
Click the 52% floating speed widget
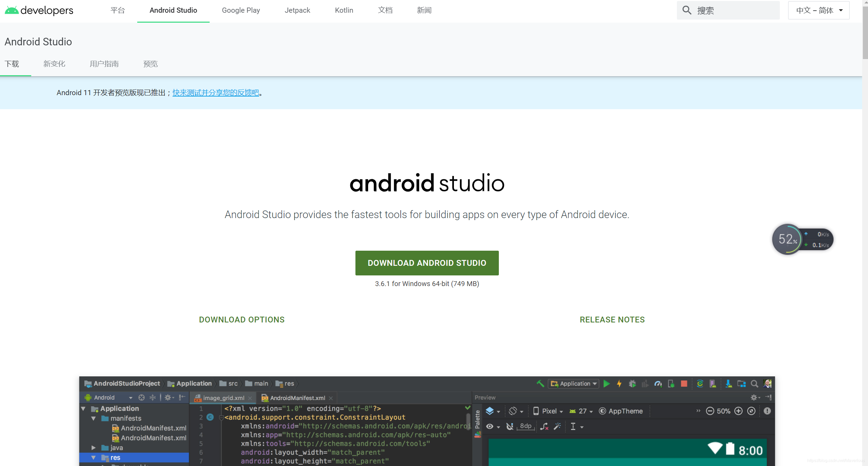(x=802, y=239)
